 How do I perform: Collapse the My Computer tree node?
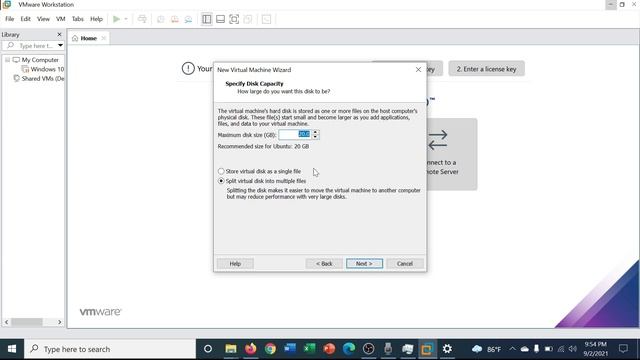(x=7, y=60)
